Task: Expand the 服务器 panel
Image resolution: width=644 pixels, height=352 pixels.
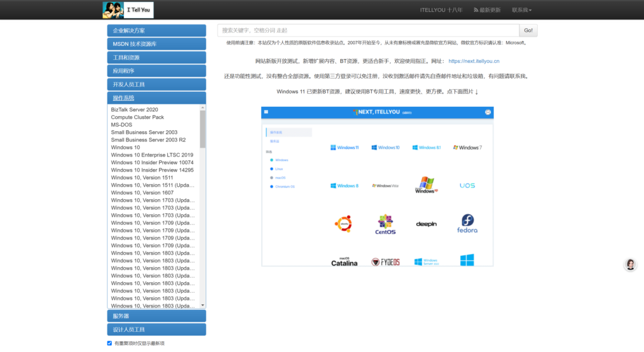Action: (157, 316)
